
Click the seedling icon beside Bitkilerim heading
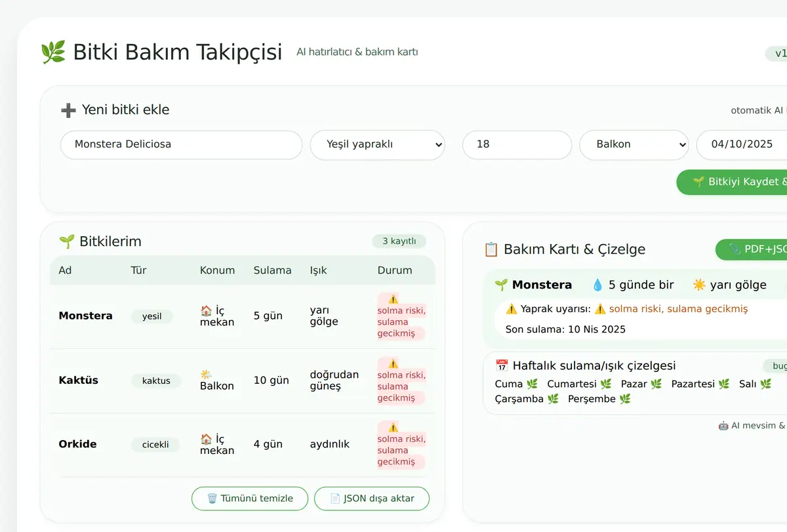click(x=66, y=241)
